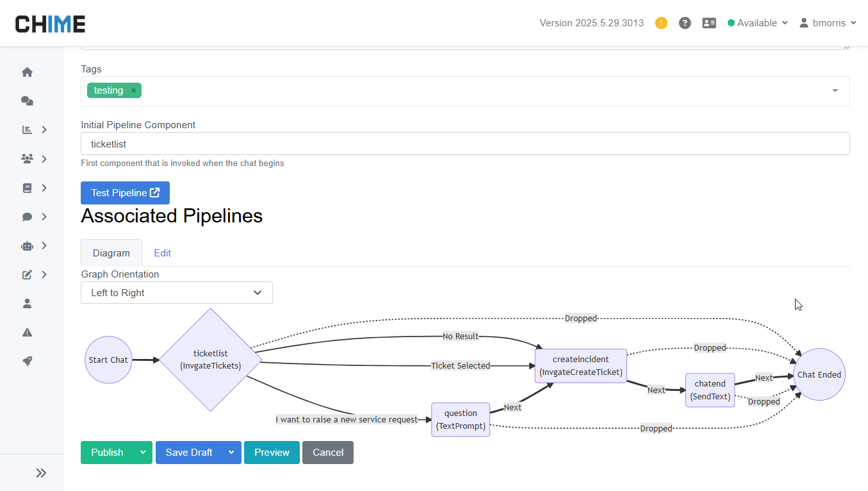The image size is (868, 491).
Task: Go to Home in the sidebar
Action: coord(27,72)
